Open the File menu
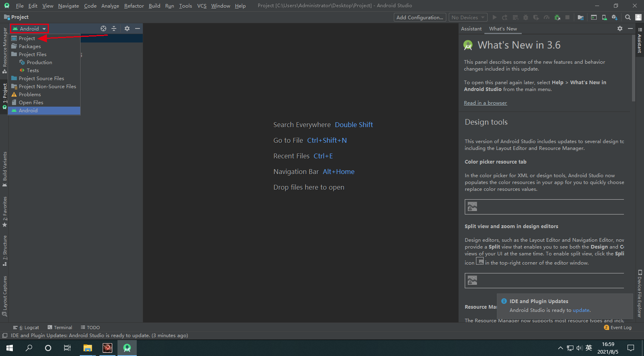The height and width of the screenshot is (356, 644). click(20, 6)
